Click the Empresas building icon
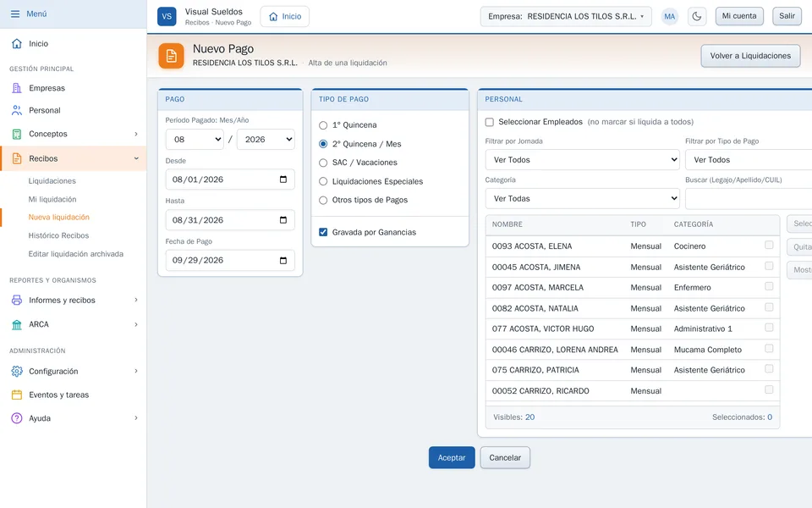 (17, 88)
